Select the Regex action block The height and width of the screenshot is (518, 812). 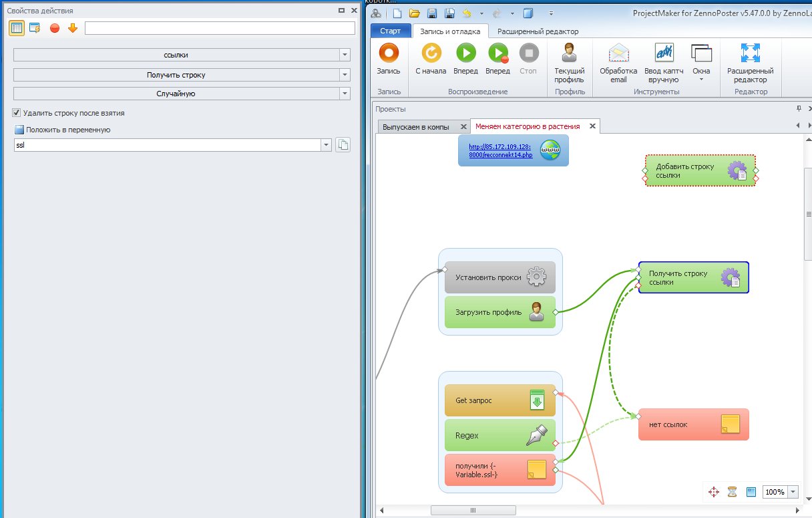[500, 435]
